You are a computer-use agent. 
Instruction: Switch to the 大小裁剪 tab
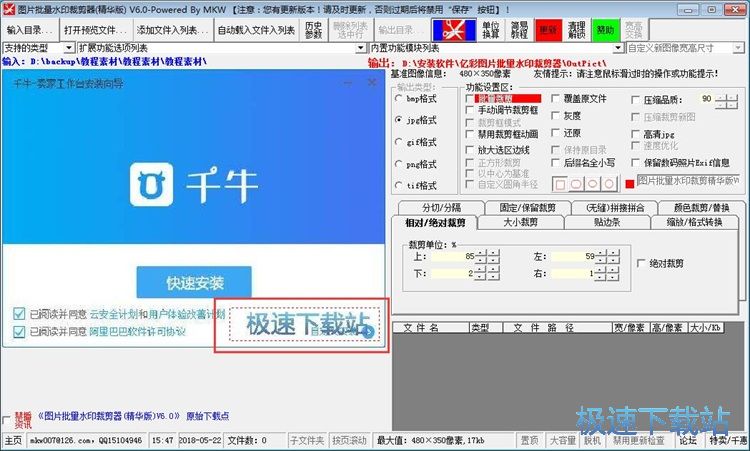[520, 222]
